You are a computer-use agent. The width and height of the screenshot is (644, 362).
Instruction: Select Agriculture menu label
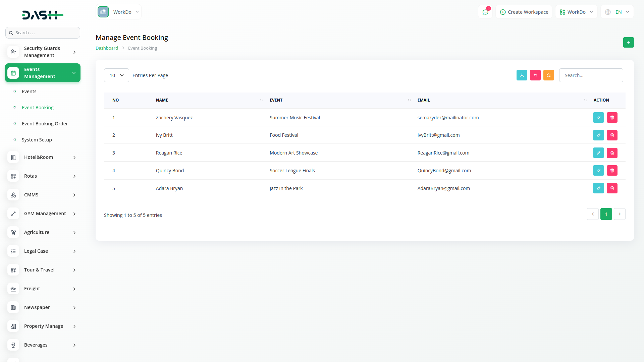pyautogui.click(x=37, y=232)
